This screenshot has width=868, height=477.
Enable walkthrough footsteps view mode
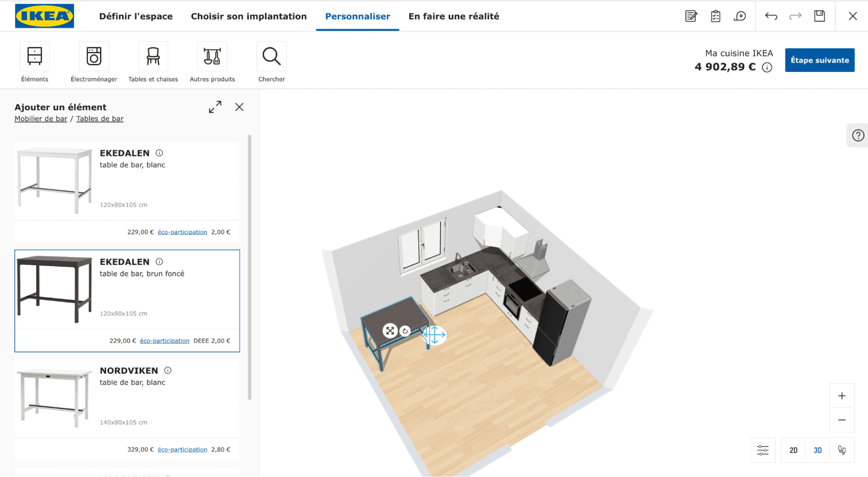(x=842, y=450)
